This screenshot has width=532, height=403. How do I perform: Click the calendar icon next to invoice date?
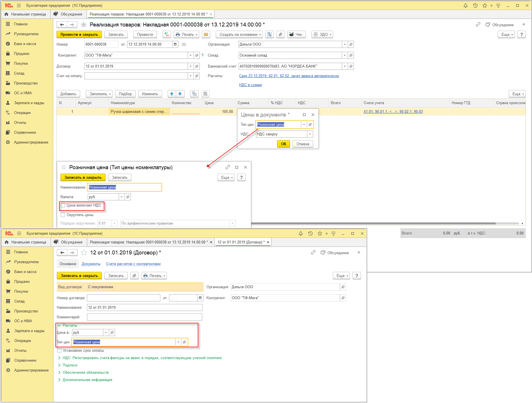click(x=175, y=44)
